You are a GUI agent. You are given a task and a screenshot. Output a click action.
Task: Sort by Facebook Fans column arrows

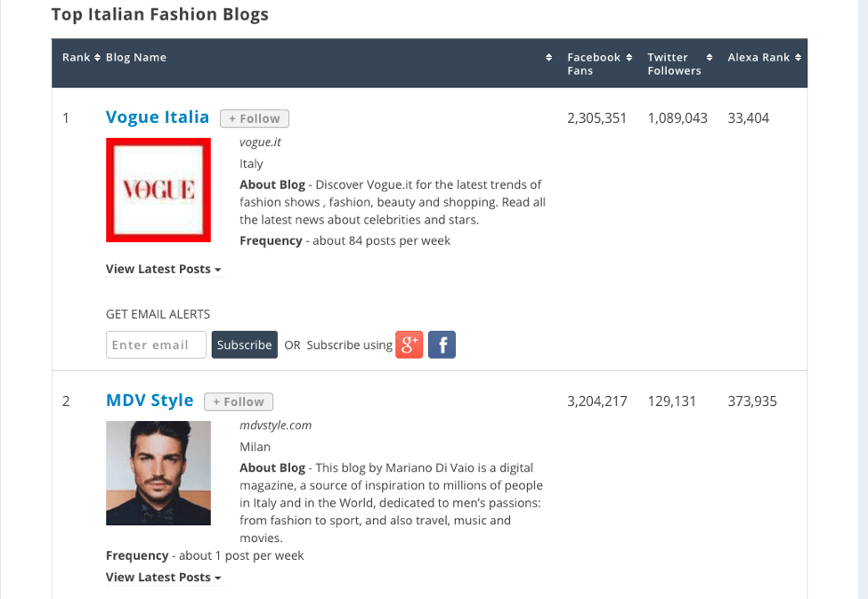[x=629, y=58]
